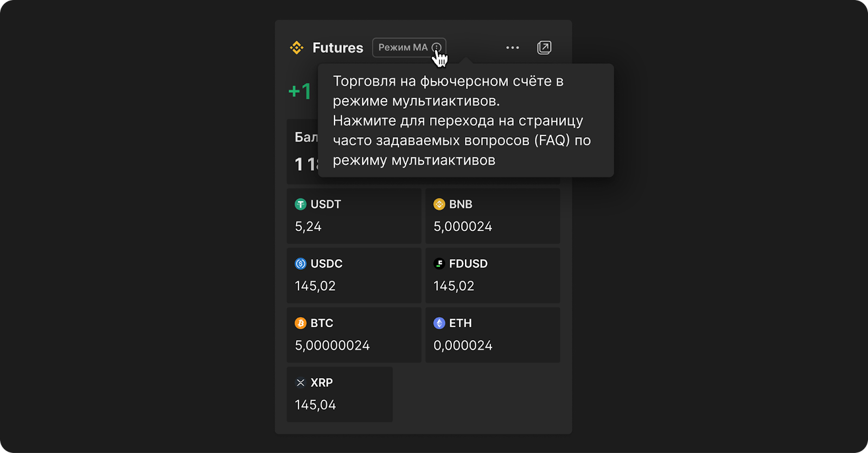868x453 pixels.
Task: Select the BNB 5,000024 balance card
Action: click(x=493, y=216)
